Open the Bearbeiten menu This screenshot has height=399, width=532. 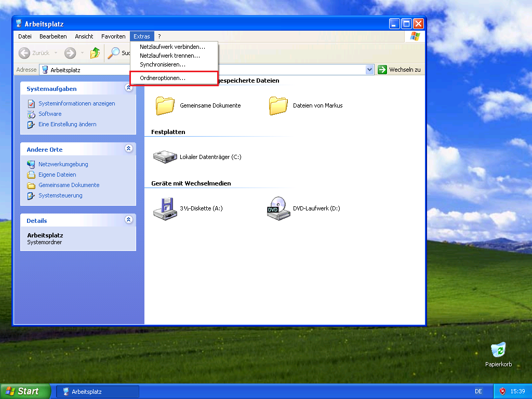coord(53,36)
